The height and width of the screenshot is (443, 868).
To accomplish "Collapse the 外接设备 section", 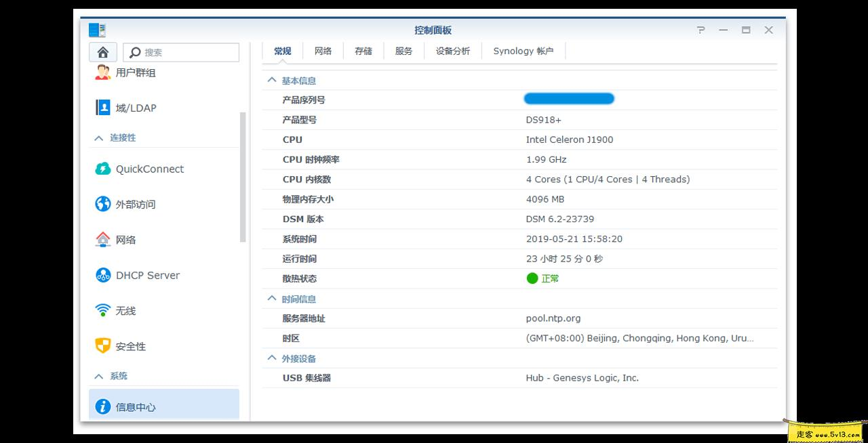I will pos(272,358).
